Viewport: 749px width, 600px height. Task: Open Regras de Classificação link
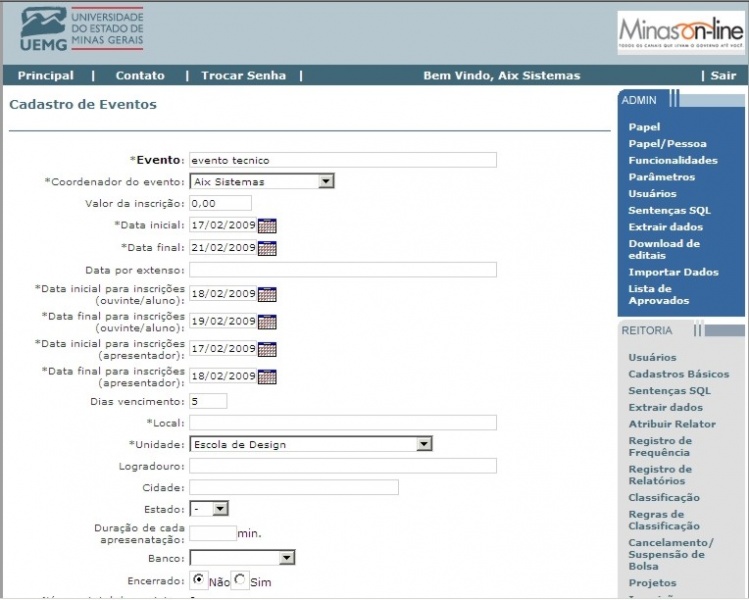664,520
